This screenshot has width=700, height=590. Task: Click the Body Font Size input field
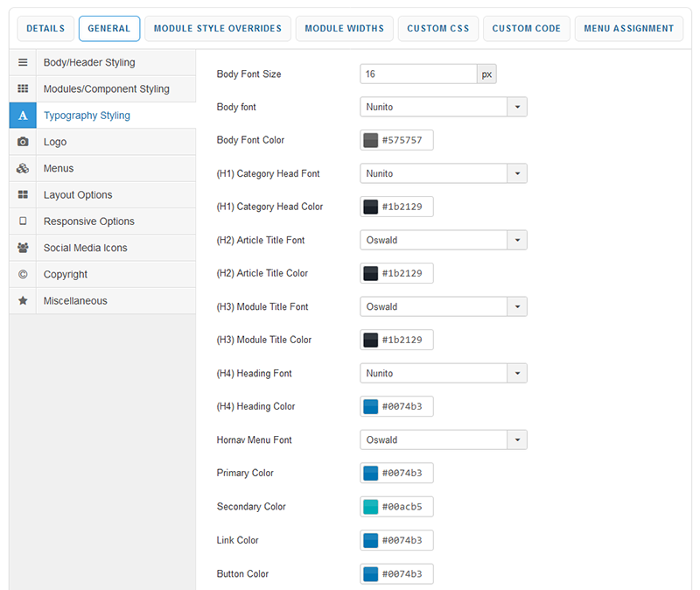click(418, 74)
